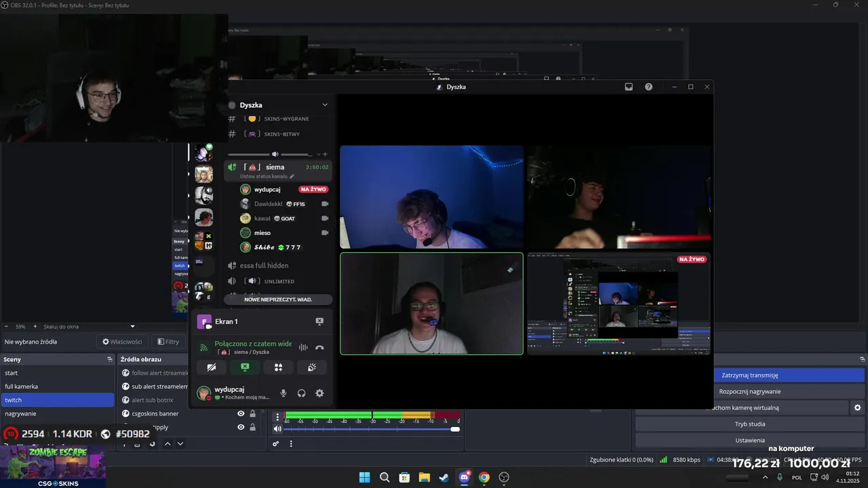Toggle Discord screen share green button
Image resolution: width=868 pixels, height=488 pixels.
pos(245,367)
